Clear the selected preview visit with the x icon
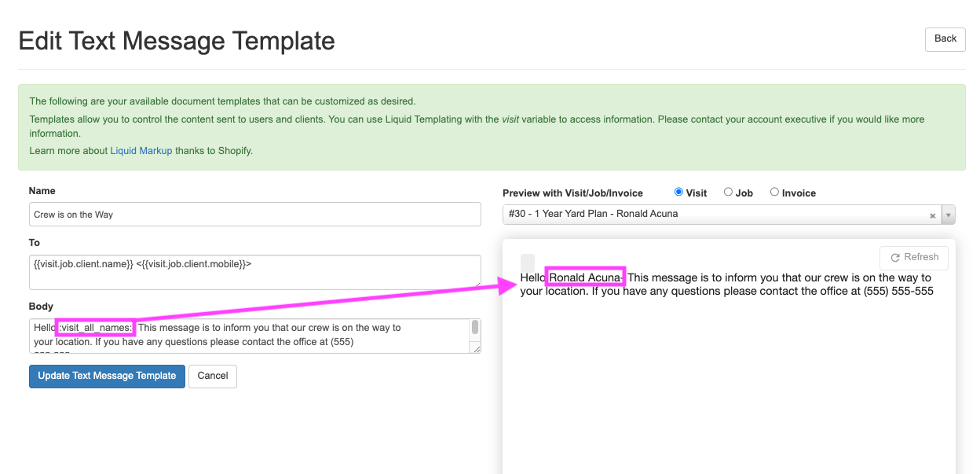The width and height of the screenshot is (980, 474). [932, 215]
